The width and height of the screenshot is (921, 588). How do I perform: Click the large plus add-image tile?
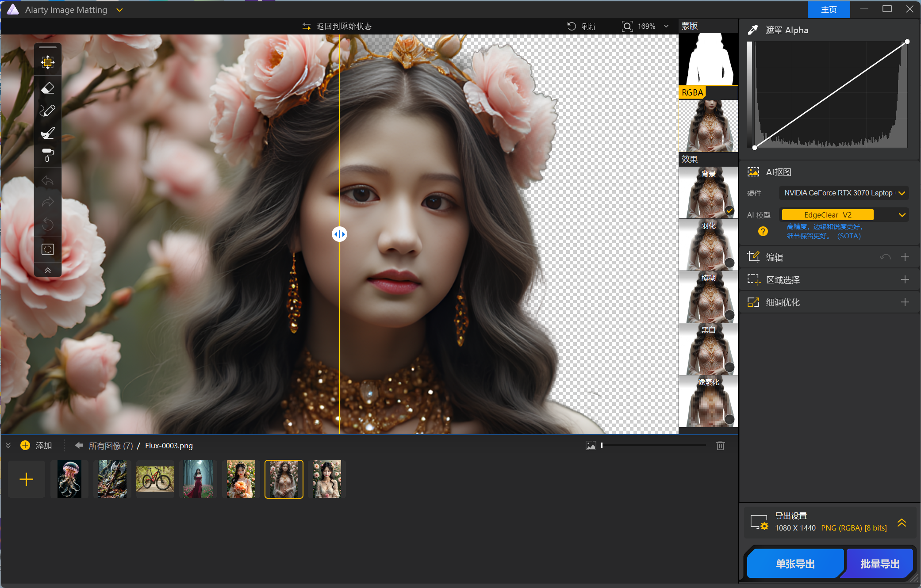27,479
